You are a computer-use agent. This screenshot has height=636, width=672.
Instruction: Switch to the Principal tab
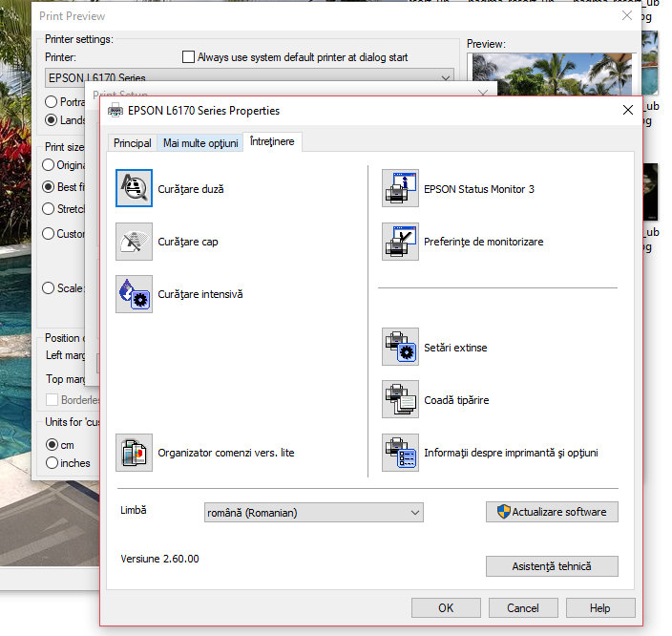(x=133, y=143)
